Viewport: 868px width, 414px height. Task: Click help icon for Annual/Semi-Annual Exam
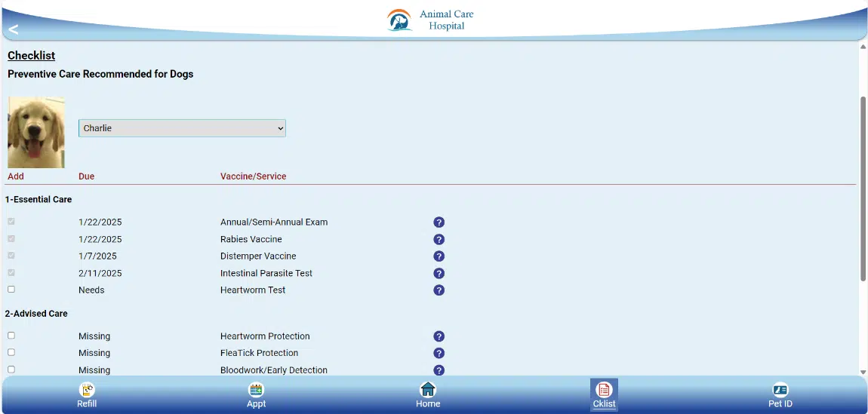(439, 222)
